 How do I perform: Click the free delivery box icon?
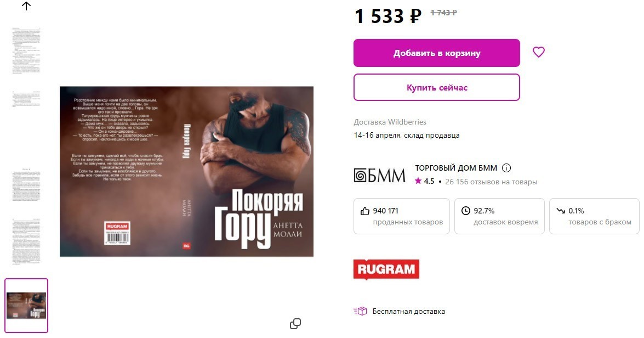pyautogui.click(x=360, y=311)
